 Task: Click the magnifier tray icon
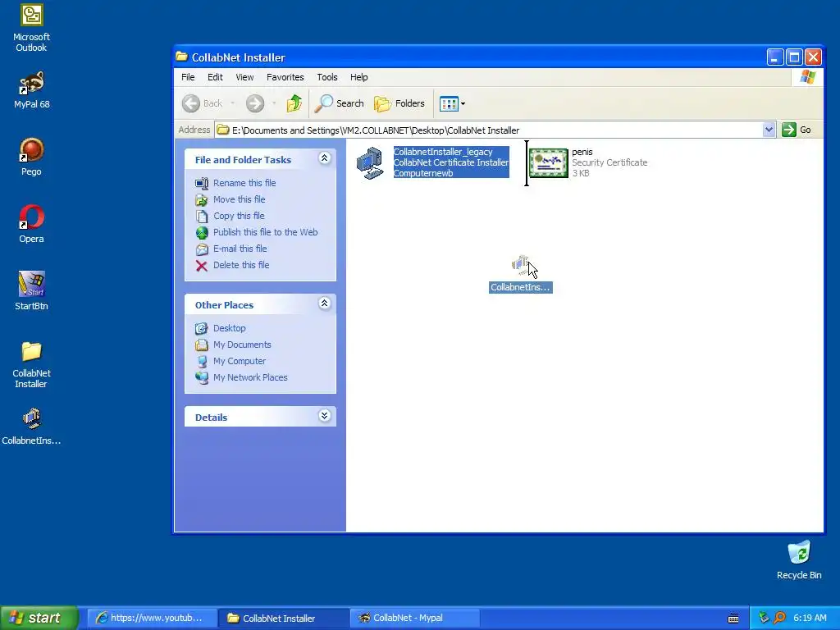tap(779, 618)
